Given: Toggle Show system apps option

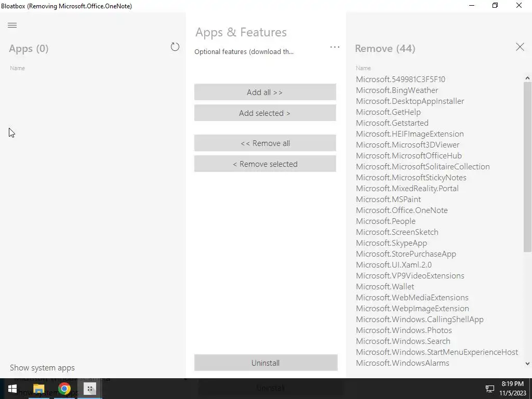Looking at the screenshot, I should click(x=42, y=368).
